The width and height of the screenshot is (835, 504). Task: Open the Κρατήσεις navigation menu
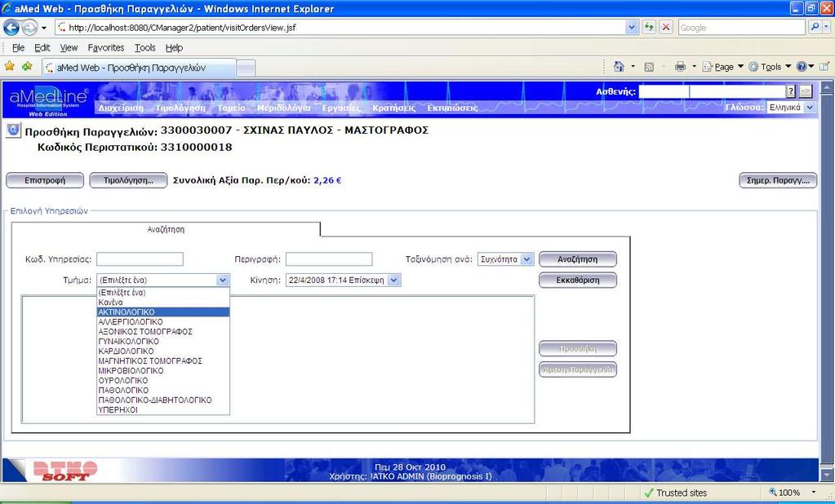point(394,108)
